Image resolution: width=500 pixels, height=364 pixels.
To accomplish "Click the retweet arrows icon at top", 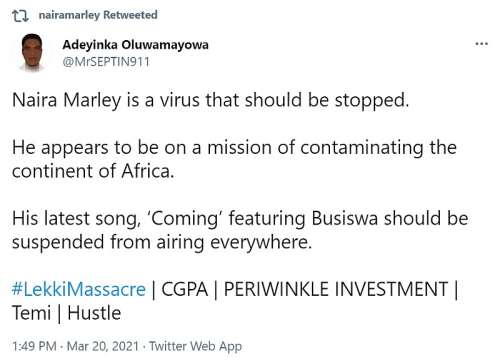I will (20, 16).
